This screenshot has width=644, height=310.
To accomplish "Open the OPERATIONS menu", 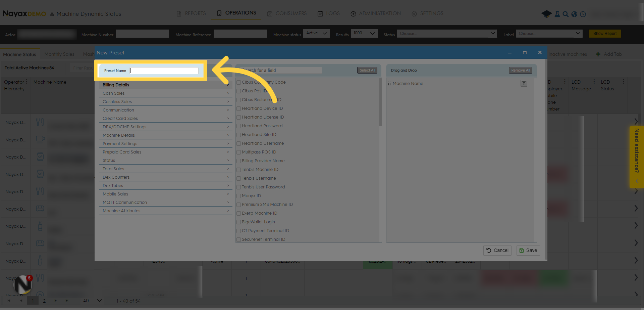I will (236, 13).
